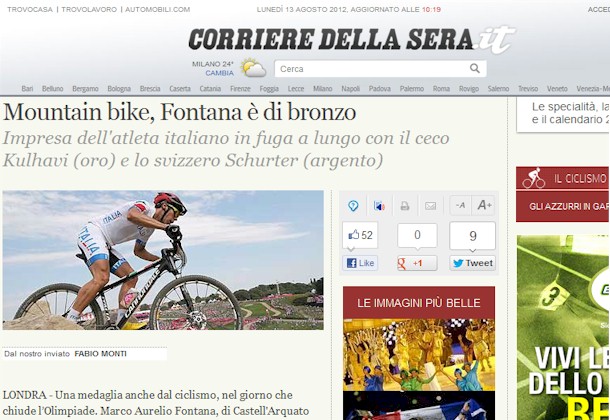Click the listen audio speaker icon
This screenshot has height=420, width=610.
379,206
